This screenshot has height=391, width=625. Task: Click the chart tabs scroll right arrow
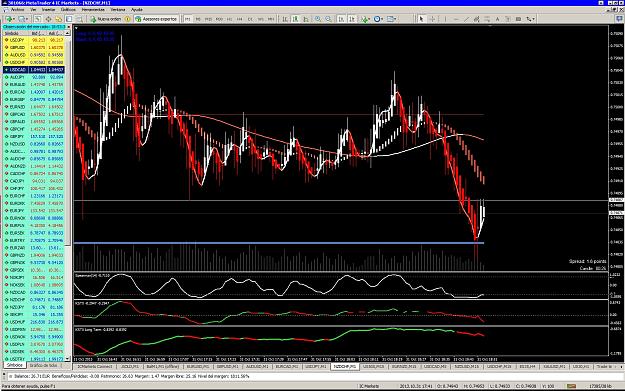click(x=621, y=366)
